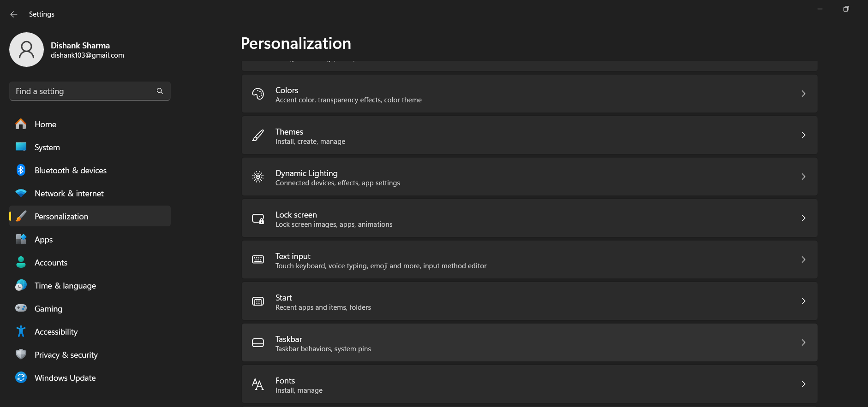Click the Text input keyboard icon
The height and width of the screenshot is (407, 868).
258,260
